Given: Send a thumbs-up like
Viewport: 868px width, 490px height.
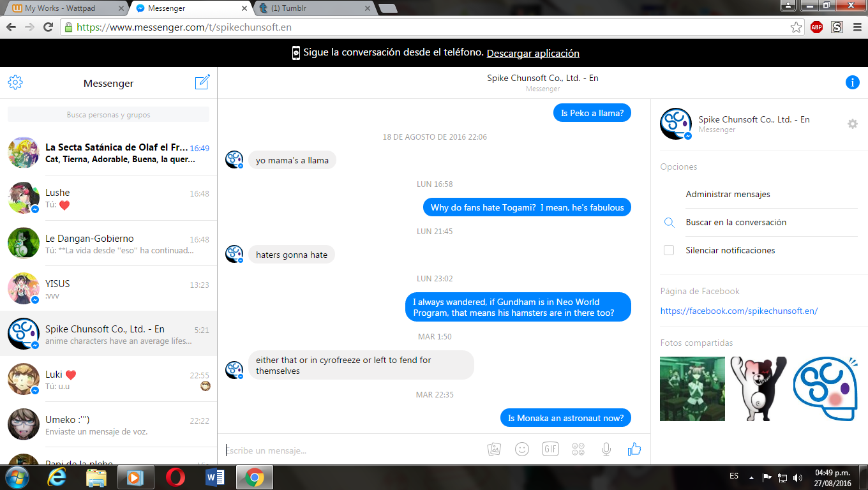Looking at the screenshot, I should pos(634,449).
